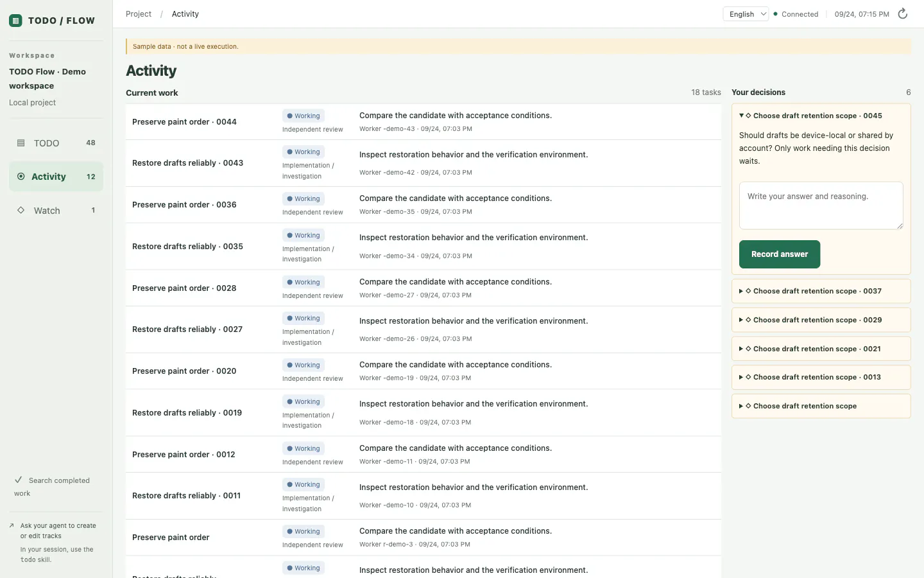
Task: Expand Choose draft retention scope · 0037
Action: click(x=821, y=291)
